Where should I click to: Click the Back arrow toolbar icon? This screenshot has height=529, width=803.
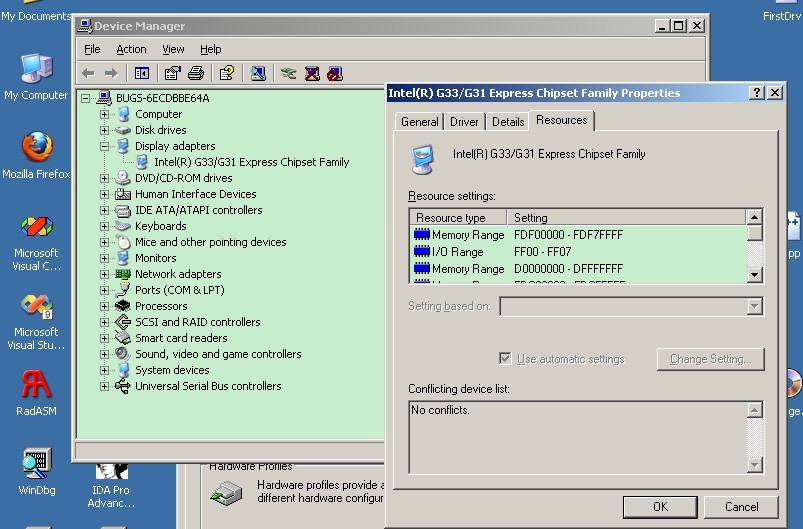point(89,74)
